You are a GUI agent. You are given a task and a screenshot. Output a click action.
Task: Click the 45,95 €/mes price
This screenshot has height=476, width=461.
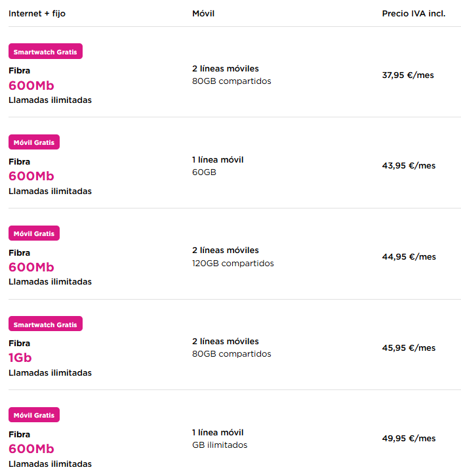tap(409, 347)
